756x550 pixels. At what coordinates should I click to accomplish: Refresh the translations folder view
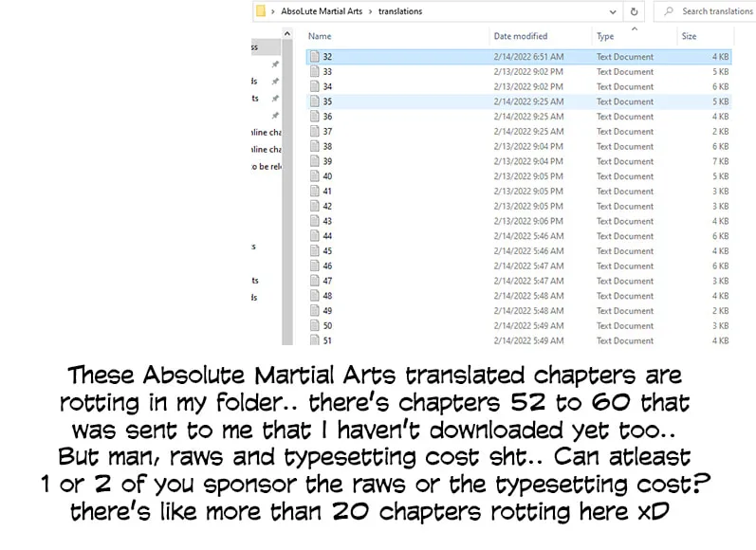pos(634,11)
